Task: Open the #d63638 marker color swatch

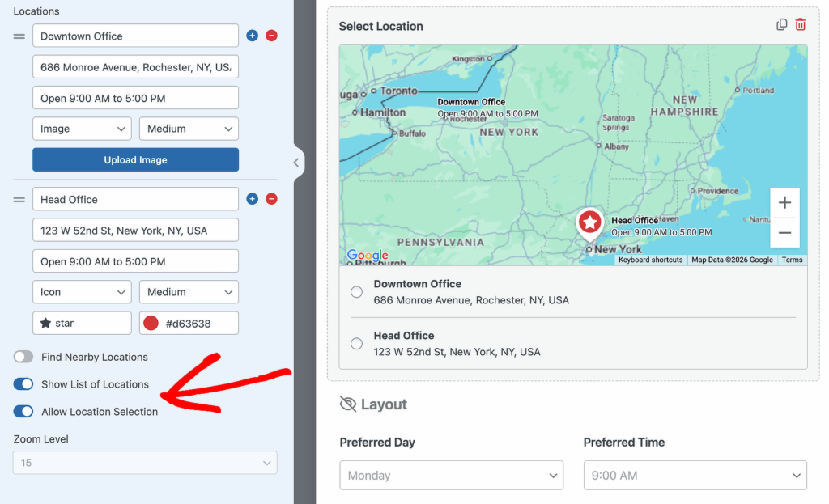Action: point(189,323)
